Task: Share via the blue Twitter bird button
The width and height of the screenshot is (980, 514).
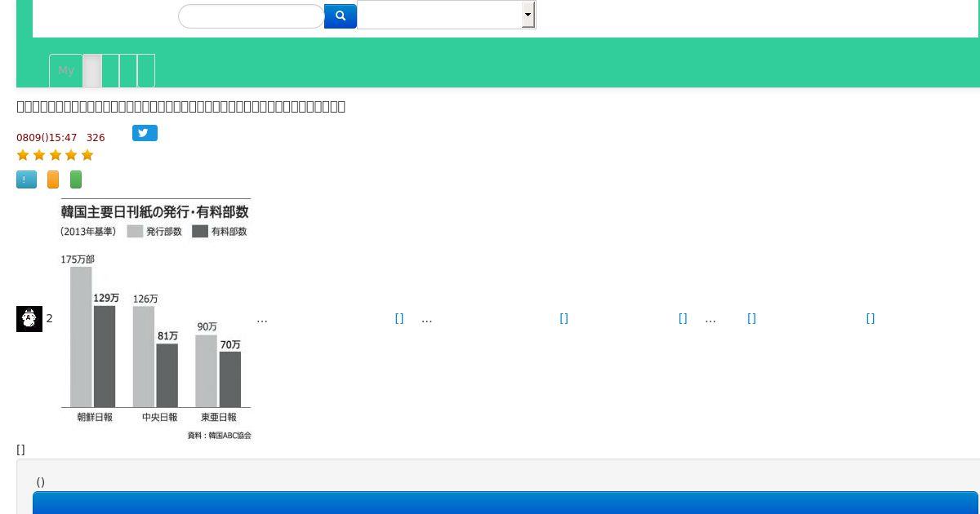Action: [x=145, y=133]
